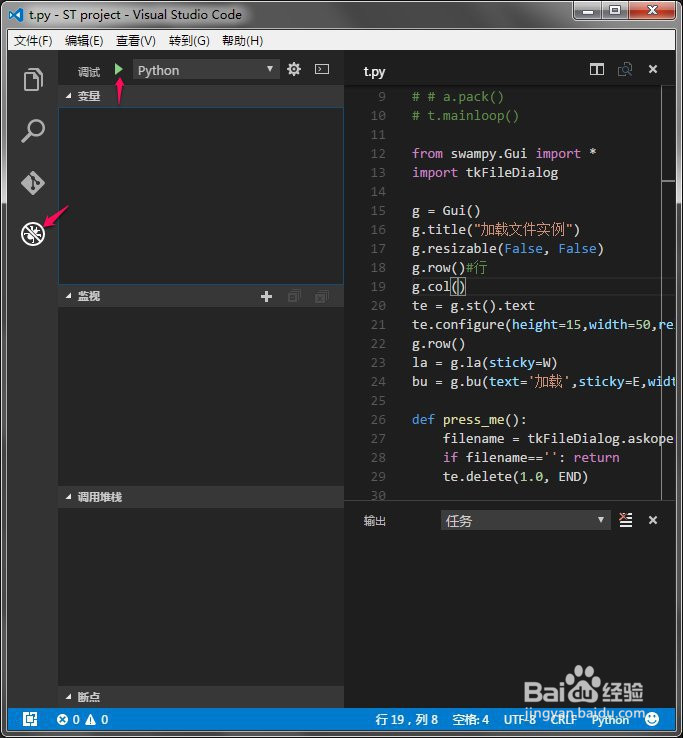
Task: Click the greyed-out icon beside split editor
Action: point(625,69)
